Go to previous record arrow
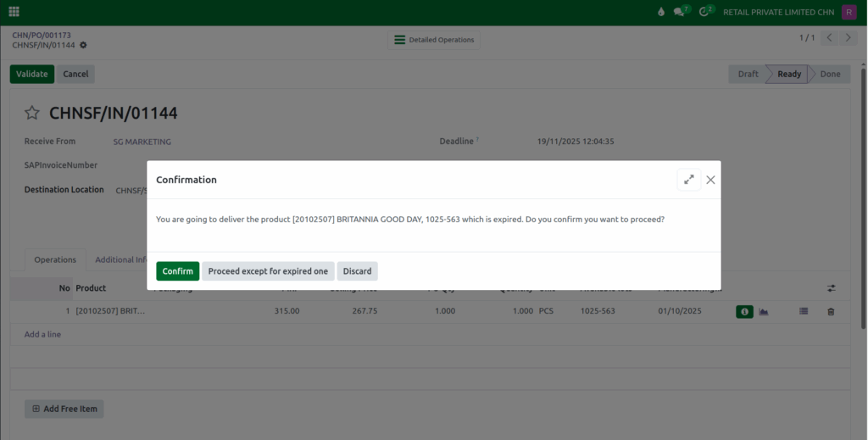Image resolution: width=868 pixels, height=440 pixels. click(x=829, y=37)
